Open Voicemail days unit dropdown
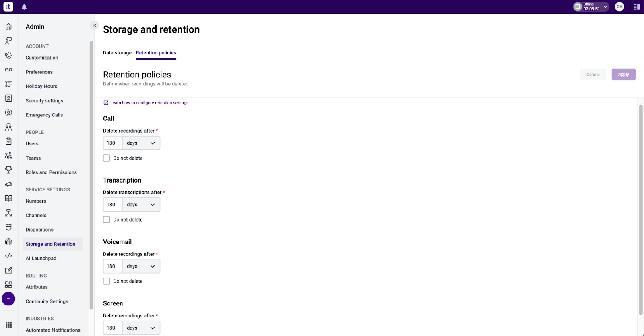 point(141,266)
